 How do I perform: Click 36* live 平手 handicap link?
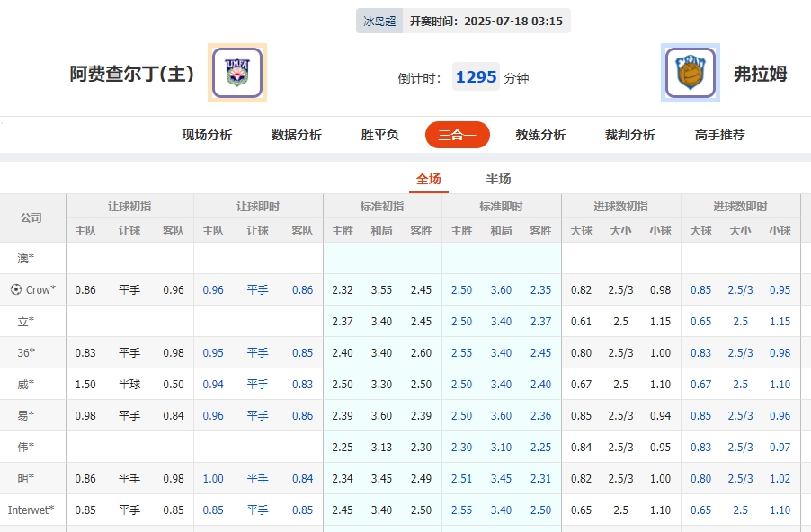coord(258,353)
